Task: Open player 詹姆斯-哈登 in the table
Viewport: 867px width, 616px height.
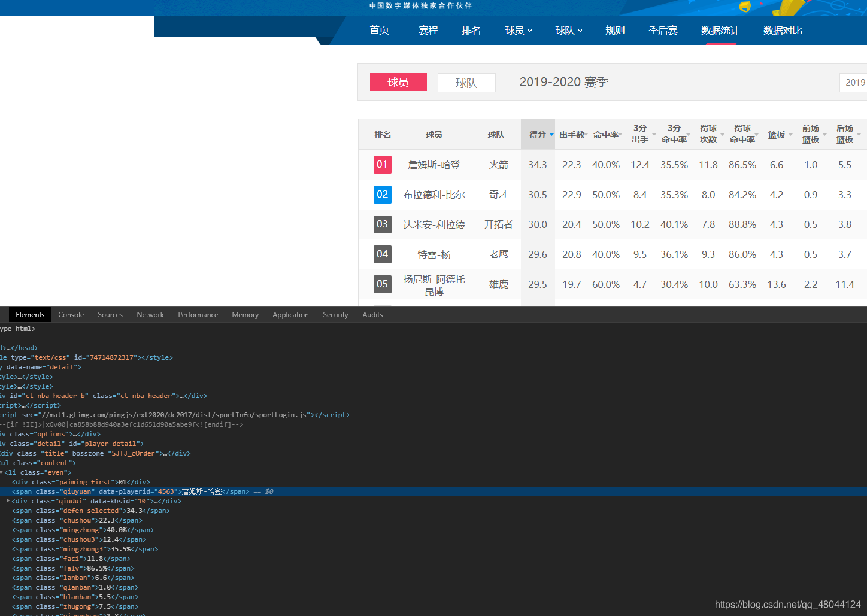Action: point(434,165)
